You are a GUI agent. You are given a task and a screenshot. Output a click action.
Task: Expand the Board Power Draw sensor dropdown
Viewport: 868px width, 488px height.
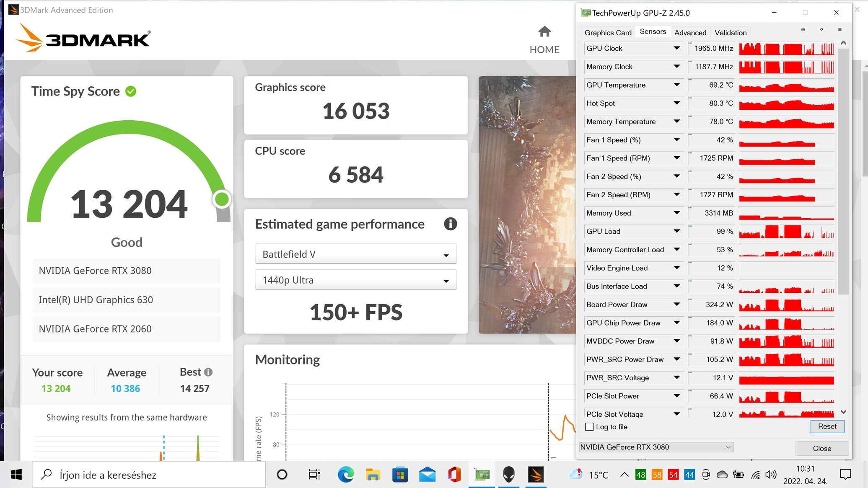pyautogui.click(x=676, y=305)
